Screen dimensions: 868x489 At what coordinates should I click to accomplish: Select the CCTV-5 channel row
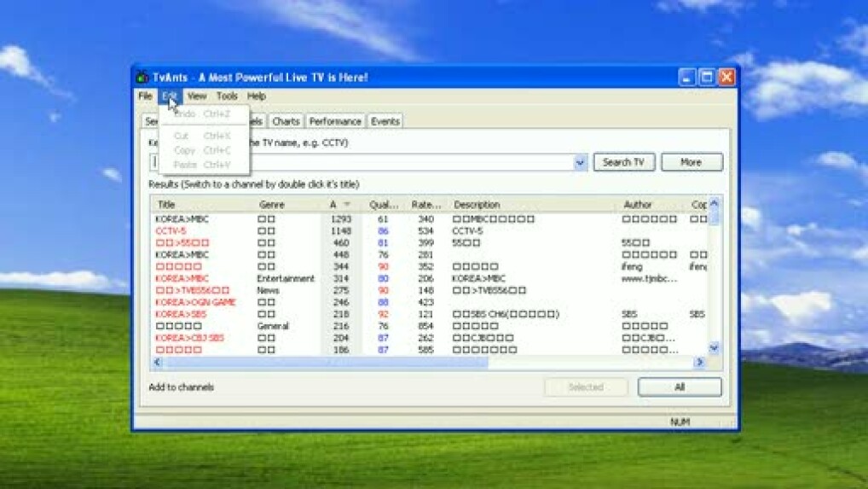(171, 230)
